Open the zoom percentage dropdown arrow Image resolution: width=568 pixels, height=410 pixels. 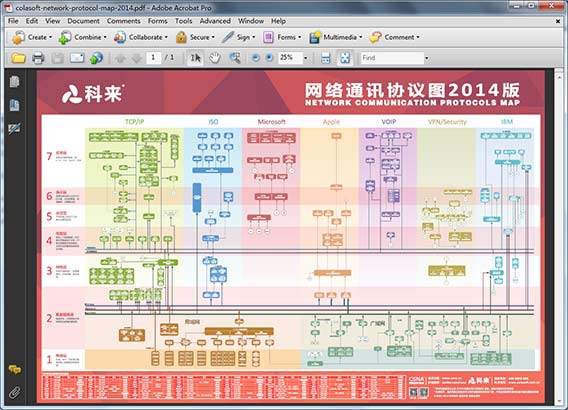[x=306, y=58]
